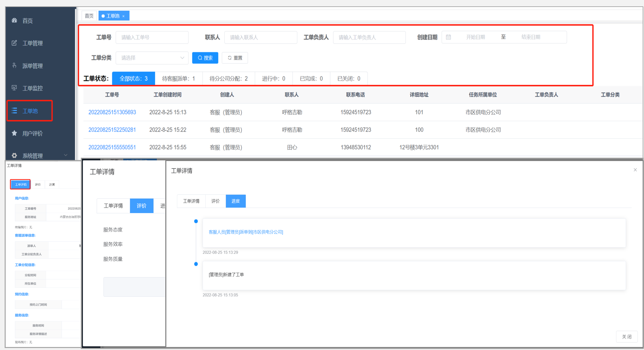The image size is (644, 350).
Task: Click the blue 搜索 button
Action: (205, 58)
